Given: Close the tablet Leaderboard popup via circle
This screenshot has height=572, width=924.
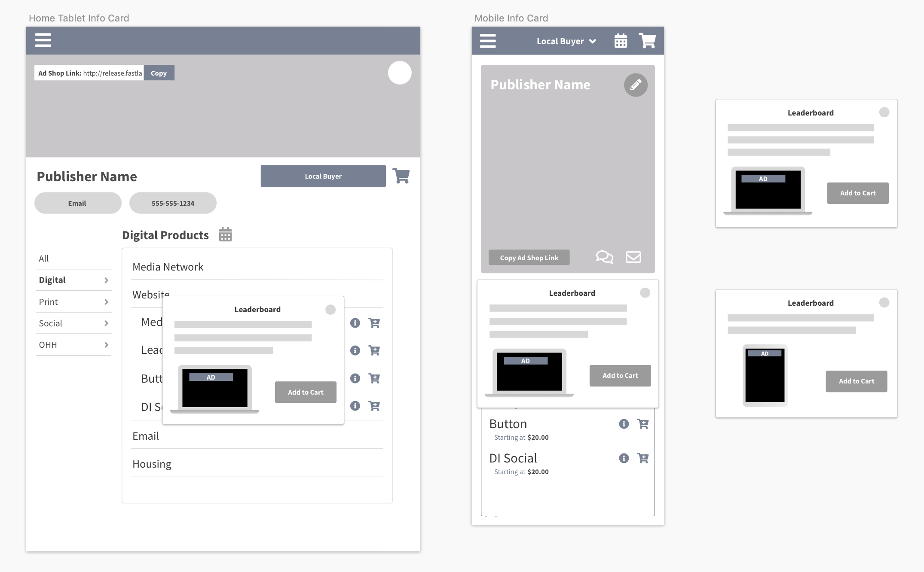Looking at the screenshot, I should [x=330, y=310].
